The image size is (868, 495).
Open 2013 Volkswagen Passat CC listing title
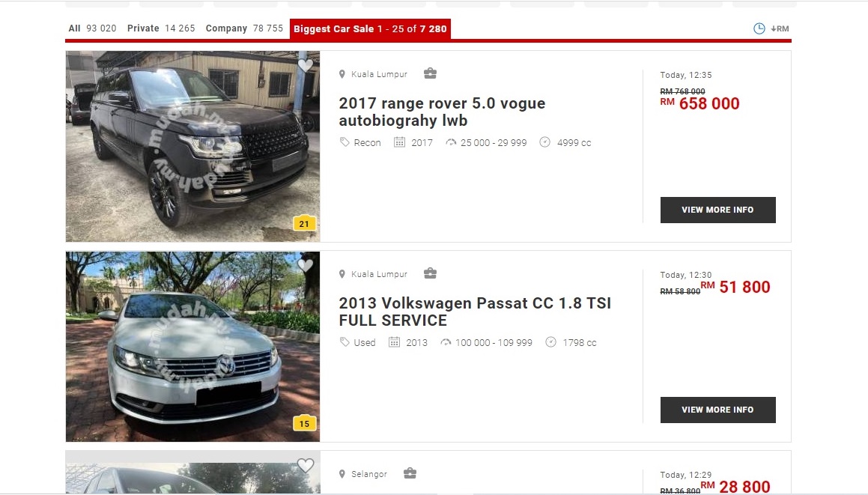pyautogui.click(x=475, y=312)
